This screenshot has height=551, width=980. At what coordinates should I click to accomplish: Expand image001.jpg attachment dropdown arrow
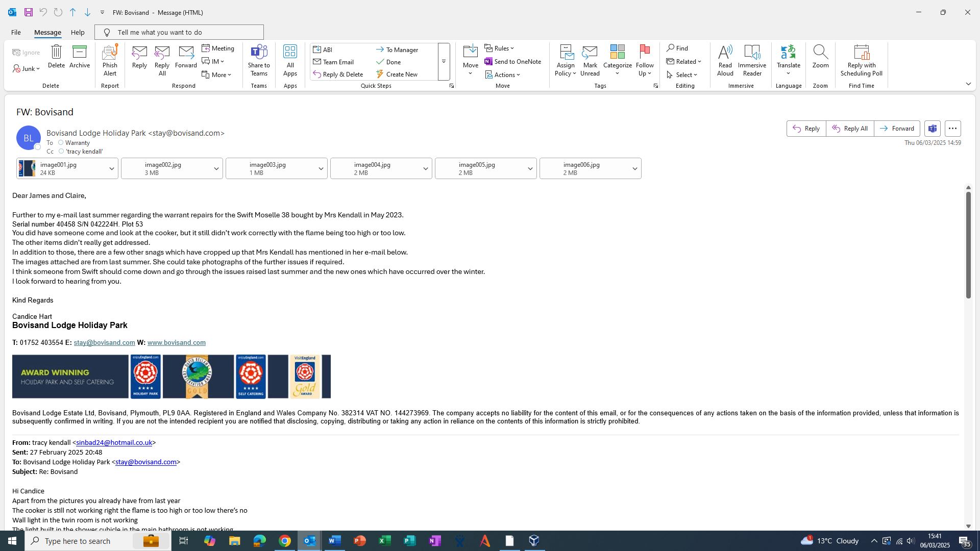[111, 169]
